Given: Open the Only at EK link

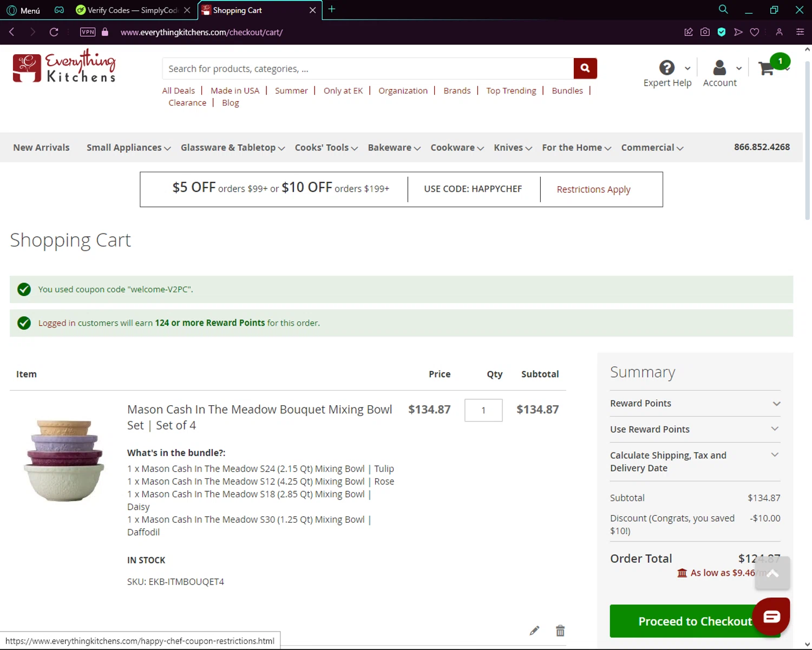Looking at the screenshot, I should (x=343, y=90).
